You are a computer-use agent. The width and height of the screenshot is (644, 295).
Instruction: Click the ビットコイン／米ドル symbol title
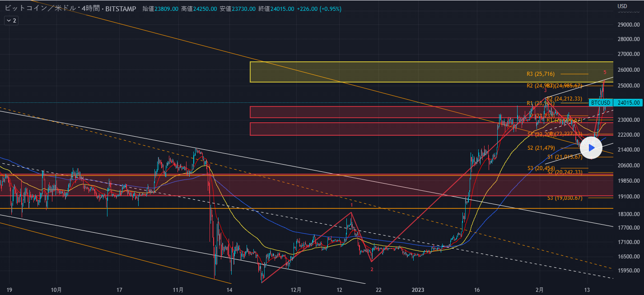[37, 9]
